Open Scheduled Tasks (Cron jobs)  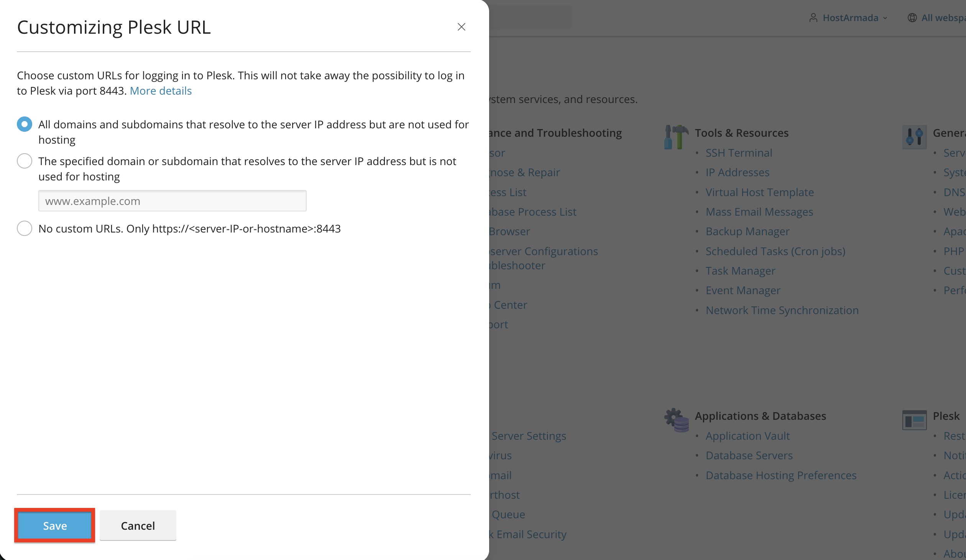pyautogui.click(x=775, y=251)
